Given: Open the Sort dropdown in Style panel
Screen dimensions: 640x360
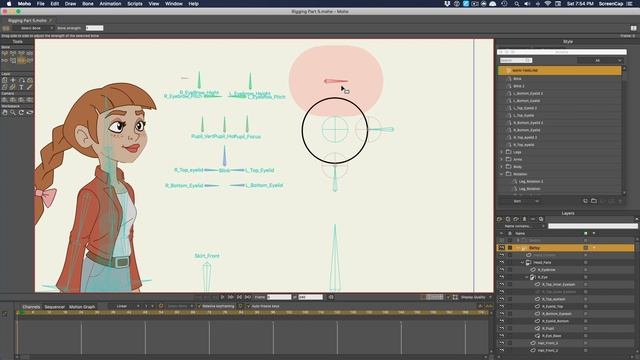Looking at the screenshot, I should 526,201.
